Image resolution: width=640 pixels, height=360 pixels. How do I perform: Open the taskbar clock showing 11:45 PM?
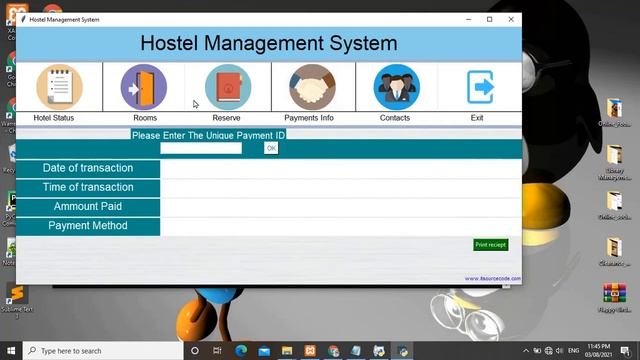click(x=599, y=351)
